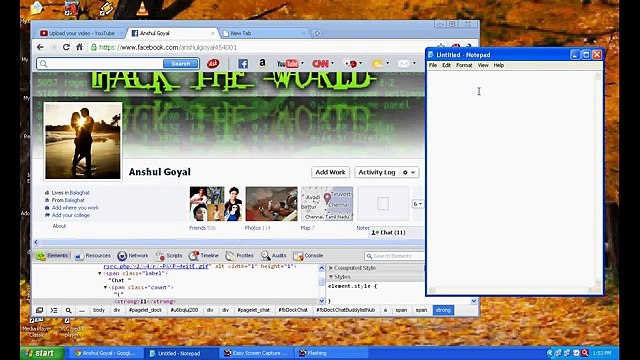
Task: Click the horizontal scrollbar left arrow in page
Action: [x=36, y=242]
